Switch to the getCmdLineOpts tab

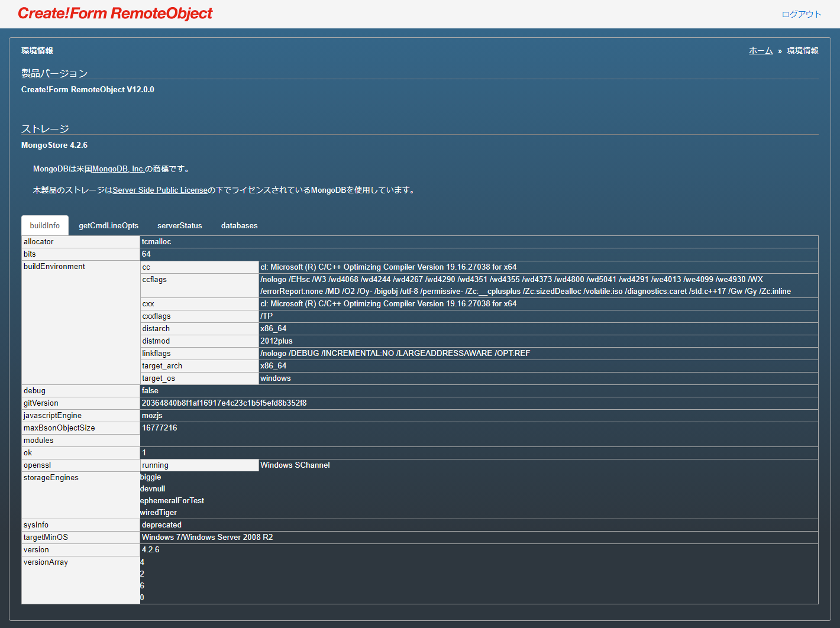pyautogui.click(x=109, y=226)
